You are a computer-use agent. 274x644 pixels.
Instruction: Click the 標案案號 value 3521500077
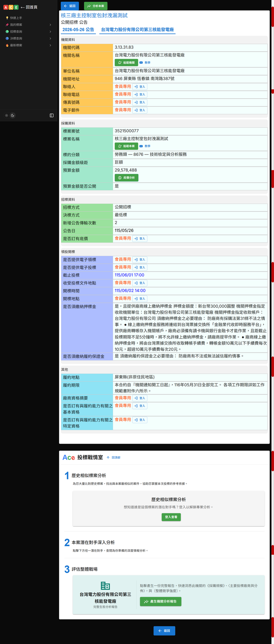pyautogui.click(x=127, y=131)
